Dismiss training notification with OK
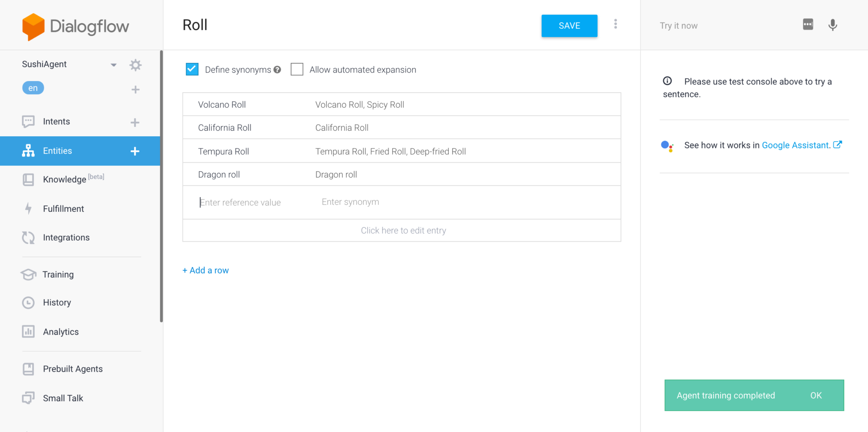This screenshot has width=868, height=432. (x=816, y=396)
